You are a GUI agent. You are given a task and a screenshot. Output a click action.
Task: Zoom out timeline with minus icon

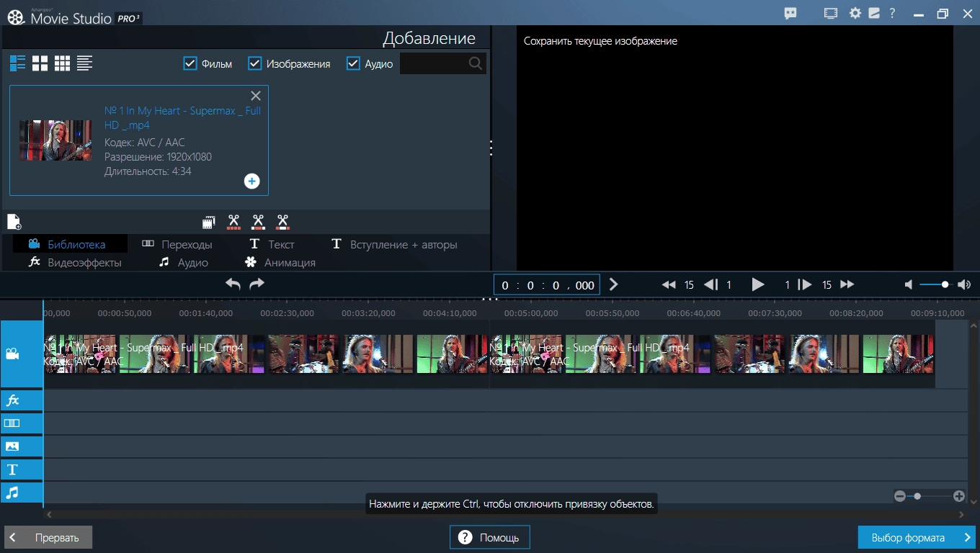tap(900, 496)
